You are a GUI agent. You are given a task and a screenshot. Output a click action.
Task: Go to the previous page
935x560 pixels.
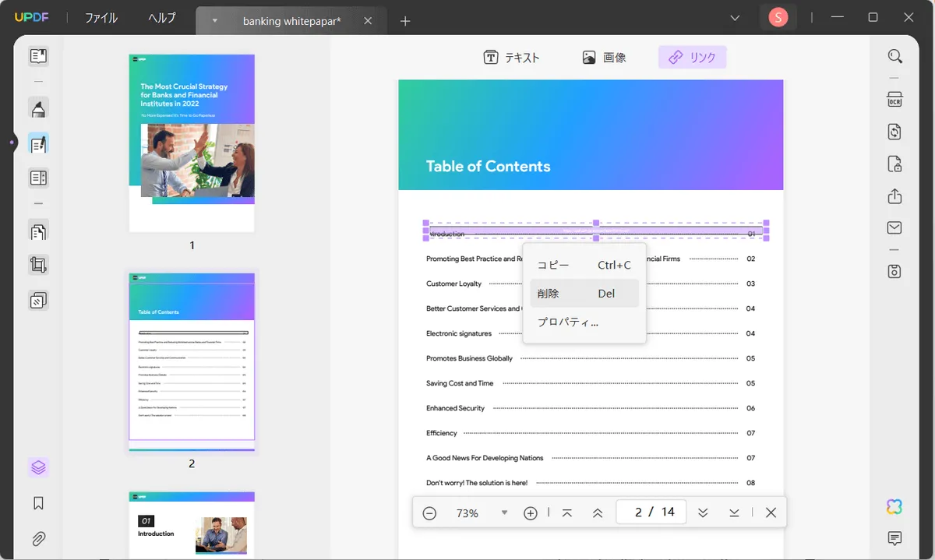[598, 512]
